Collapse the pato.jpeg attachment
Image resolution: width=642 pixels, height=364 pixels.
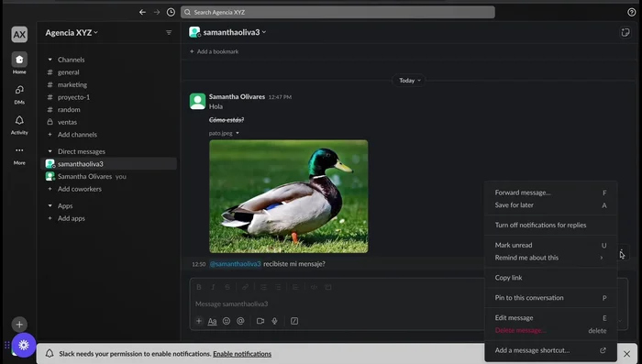click(x=237, y=133)
